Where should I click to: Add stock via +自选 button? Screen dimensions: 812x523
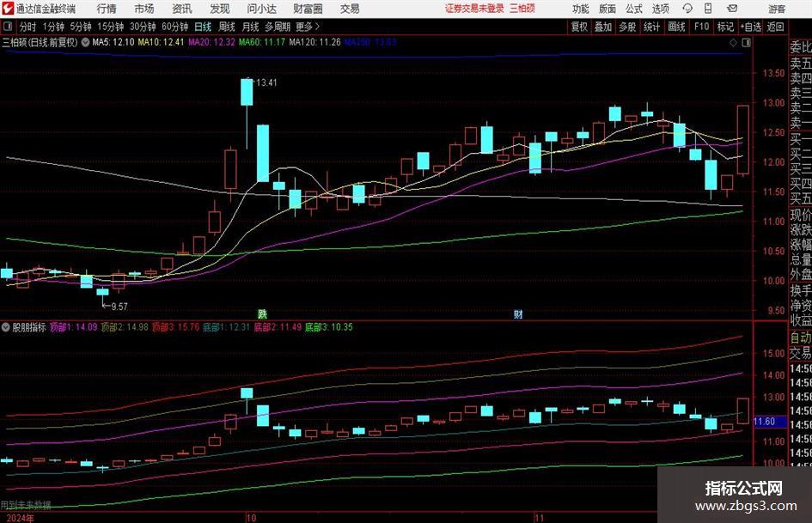coord(750,27)
